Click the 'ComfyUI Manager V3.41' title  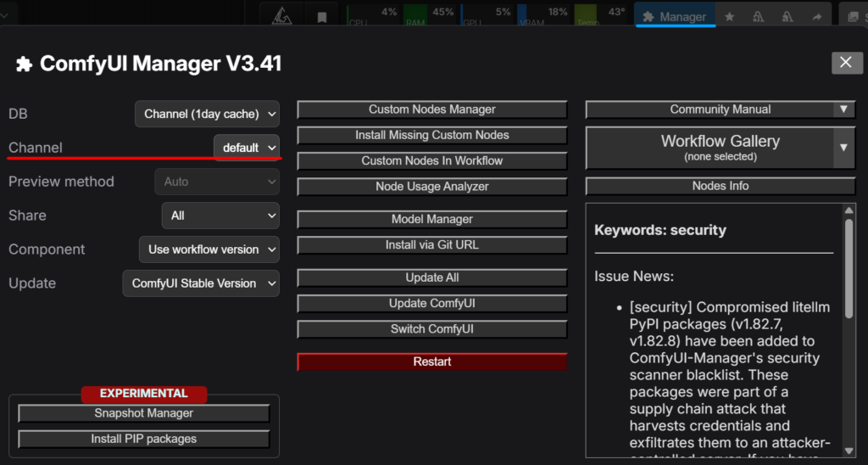[x=160, y=64]
